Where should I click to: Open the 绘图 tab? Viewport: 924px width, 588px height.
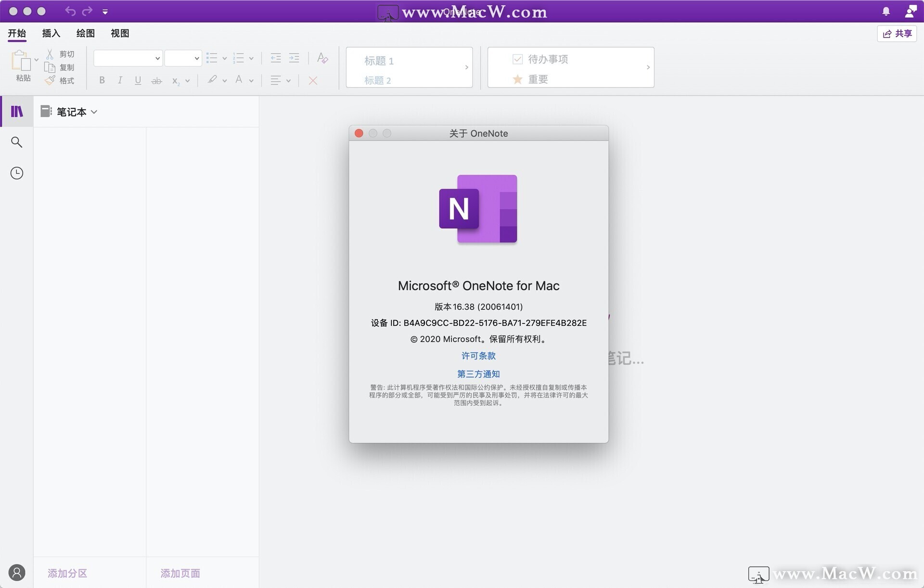(85, 33)
